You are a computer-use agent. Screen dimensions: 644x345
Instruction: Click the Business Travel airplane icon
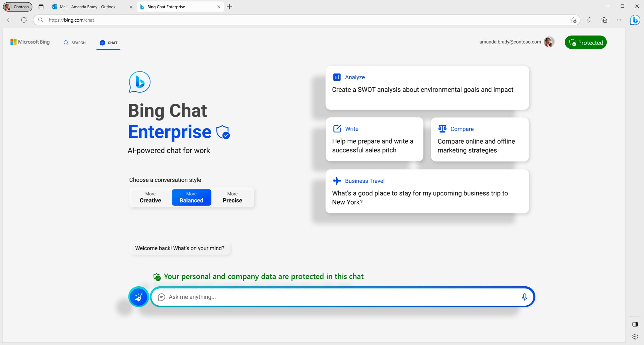(337, 181)
